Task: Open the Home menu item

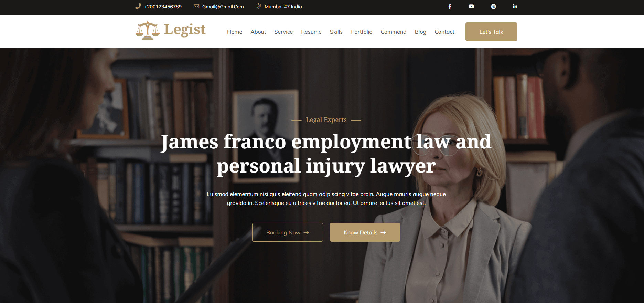Action: tap(235, 32)
